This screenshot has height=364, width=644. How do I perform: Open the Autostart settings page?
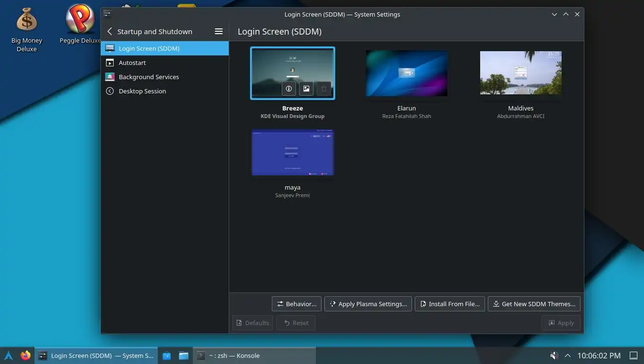click(165, 63)
